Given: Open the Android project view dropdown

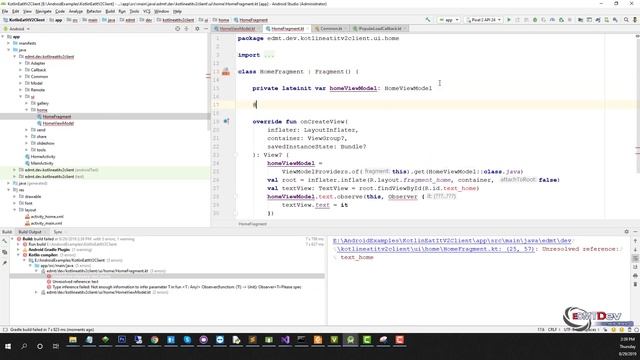Looking at the screenshot, I should coord(17,29).
